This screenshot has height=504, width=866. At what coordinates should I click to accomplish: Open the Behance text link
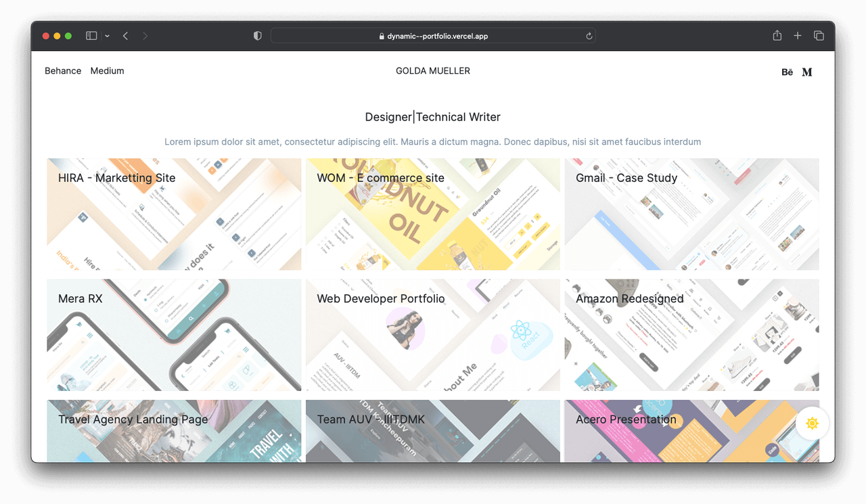(x=63, y=70)
